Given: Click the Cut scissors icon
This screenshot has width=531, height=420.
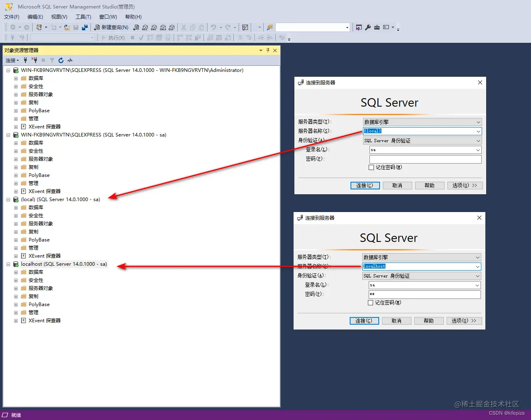Looking at the screenshot, I should [184, 27].
